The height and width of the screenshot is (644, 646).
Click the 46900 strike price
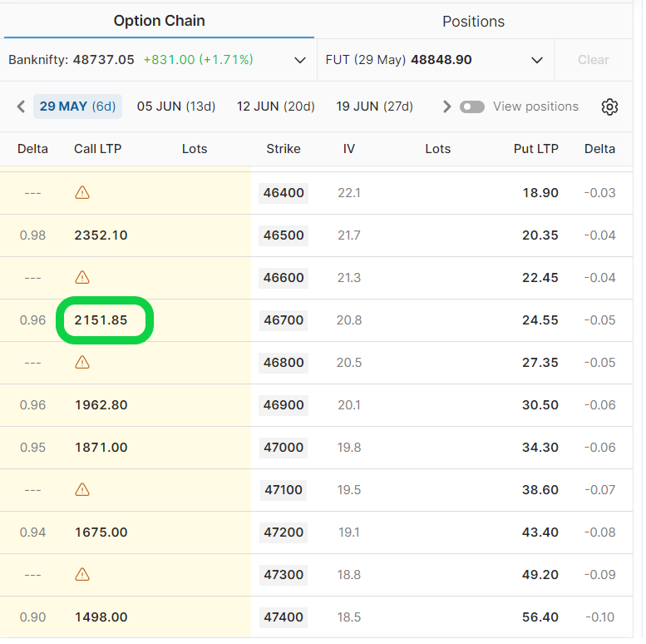pos(284,405)
